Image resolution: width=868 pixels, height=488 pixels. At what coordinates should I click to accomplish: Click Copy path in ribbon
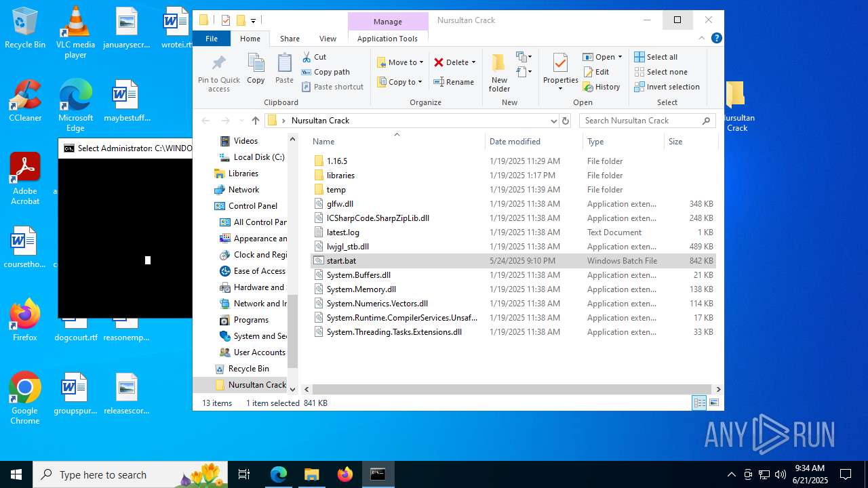pyautogui.click(x=325, y=72)
